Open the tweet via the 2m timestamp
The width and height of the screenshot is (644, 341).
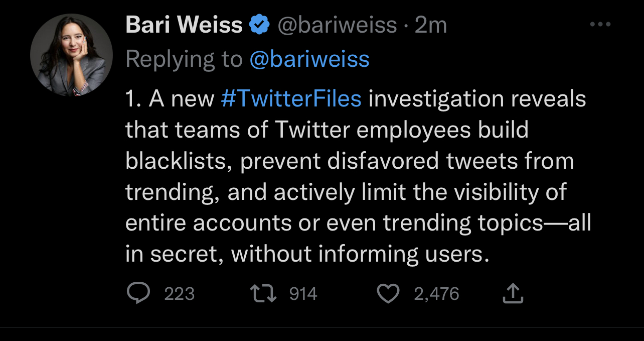(x=431, y=25)
